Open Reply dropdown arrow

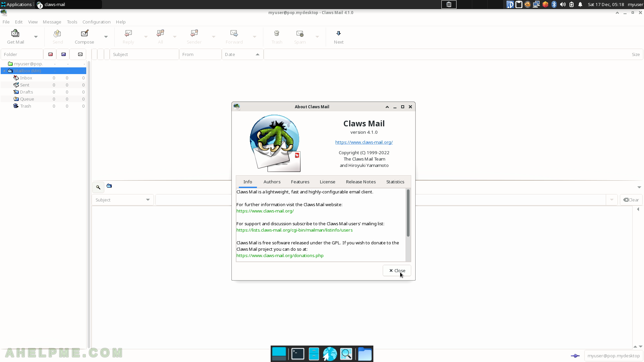click(x=146, y=37)
